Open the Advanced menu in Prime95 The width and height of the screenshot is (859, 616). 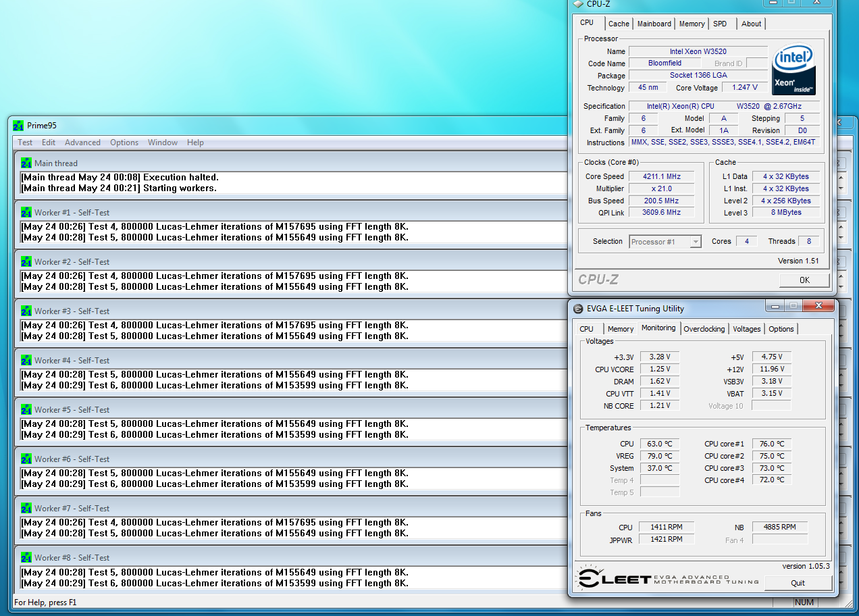(82, 143)
